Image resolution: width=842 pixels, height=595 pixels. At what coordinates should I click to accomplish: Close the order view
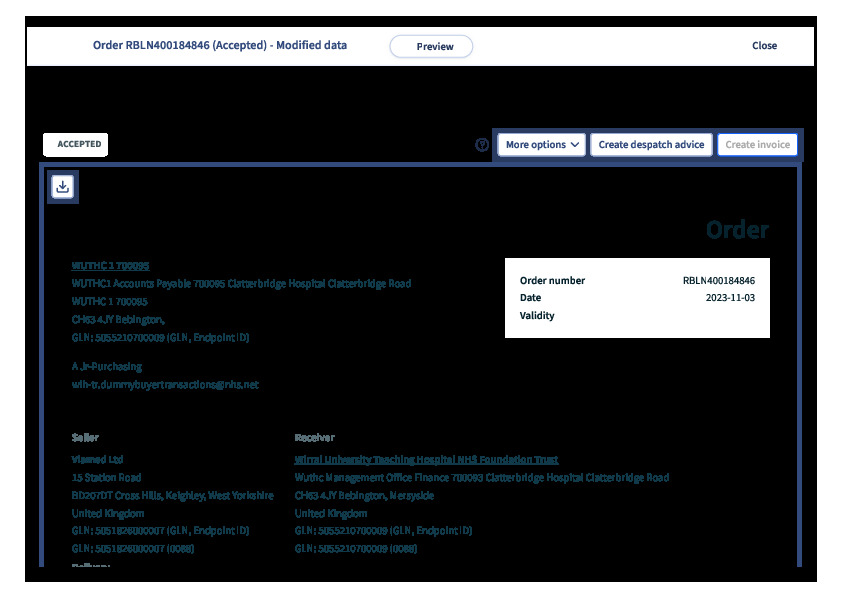(764, 46)
